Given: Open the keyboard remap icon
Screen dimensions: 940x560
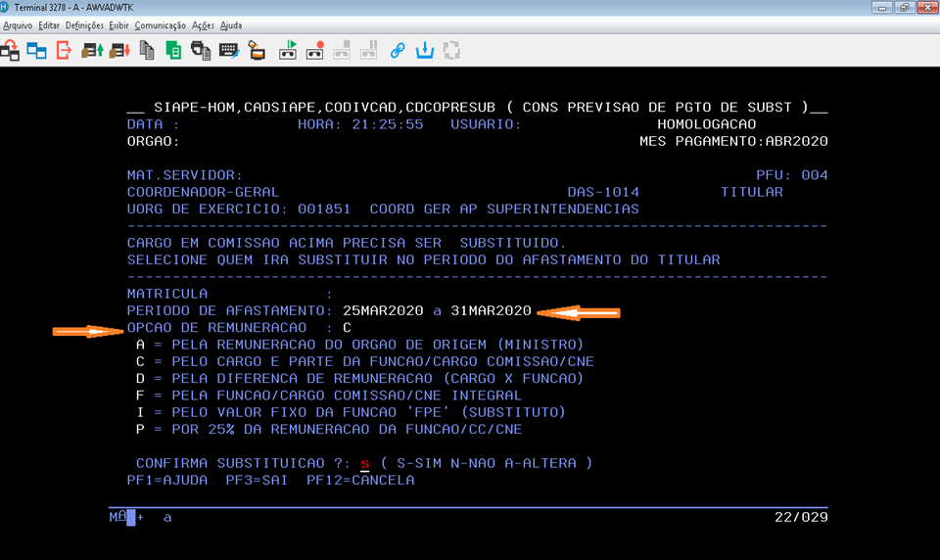Looking at the screenshot, I should coord(228,49).
